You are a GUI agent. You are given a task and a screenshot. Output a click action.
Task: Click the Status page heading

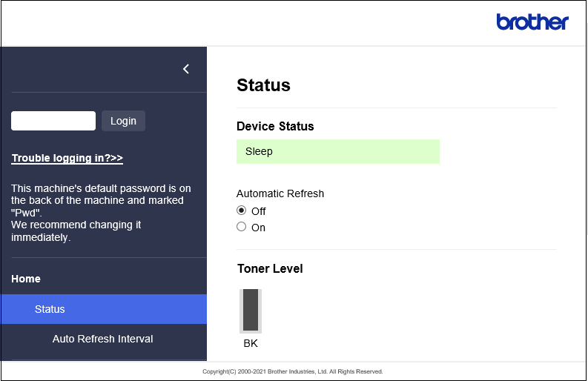pyautogui.click(x=263, y=85)
